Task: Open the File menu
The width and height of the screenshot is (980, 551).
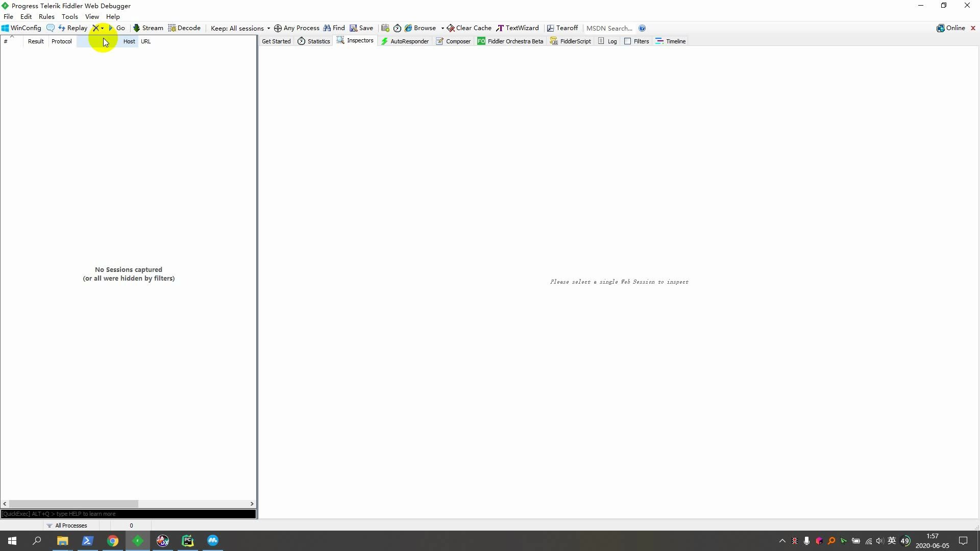Action: (x=9, y=16)
